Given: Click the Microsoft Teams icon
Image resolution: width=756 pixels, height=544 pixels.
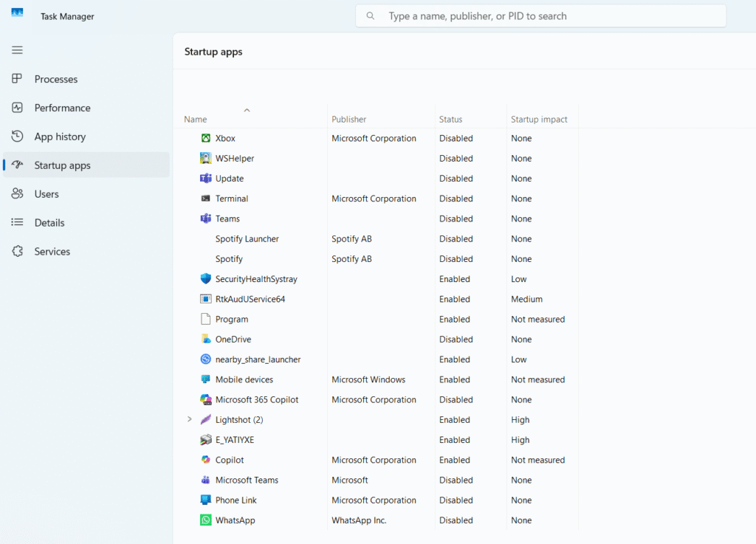Looking at the screenshot, I should pyautogui.click(x=206, y=480).
